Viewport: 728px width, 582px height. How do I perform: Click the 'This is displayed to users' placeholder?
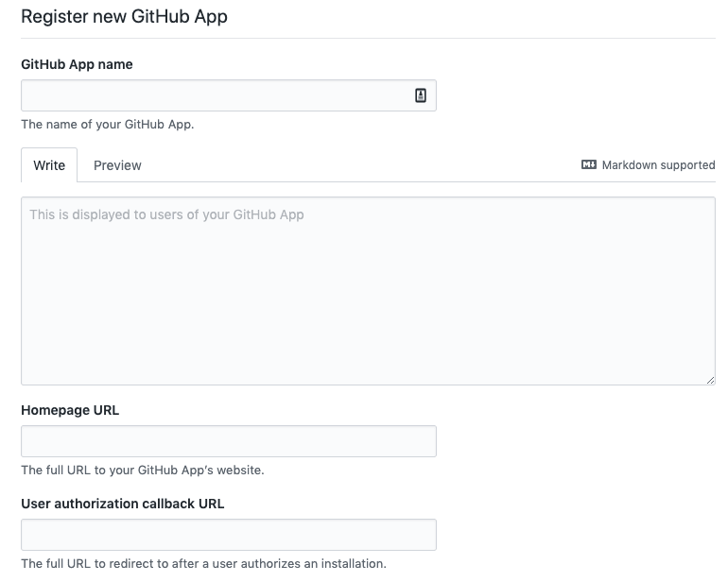[x=167, y=214]
